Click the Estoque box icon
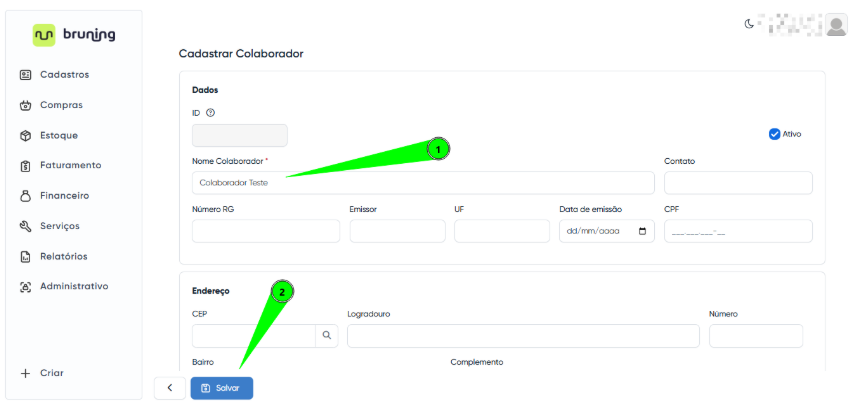The image size is (860, 415). 26,135
